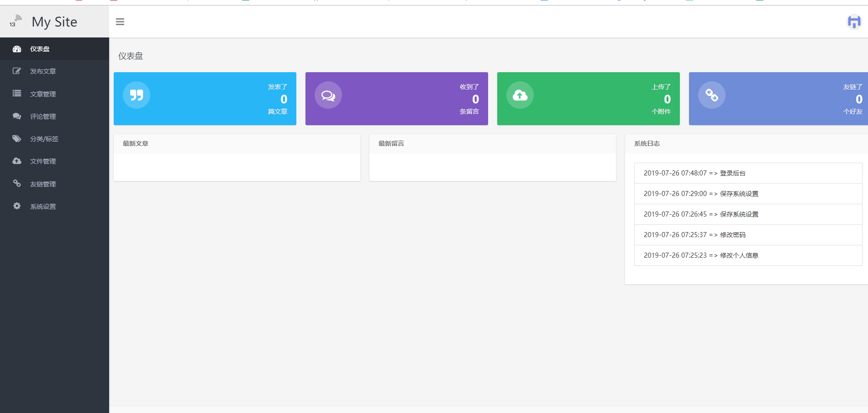
Task: Click the list icon beside 文章管理
Action: (x=17, y=94)
